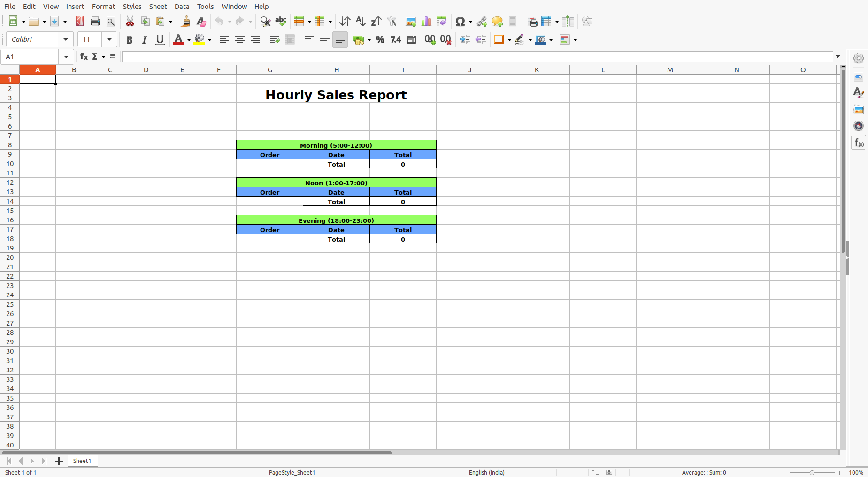Open the Data menu
This screenshot has width=868, height=477.
[x=182, y=6]
